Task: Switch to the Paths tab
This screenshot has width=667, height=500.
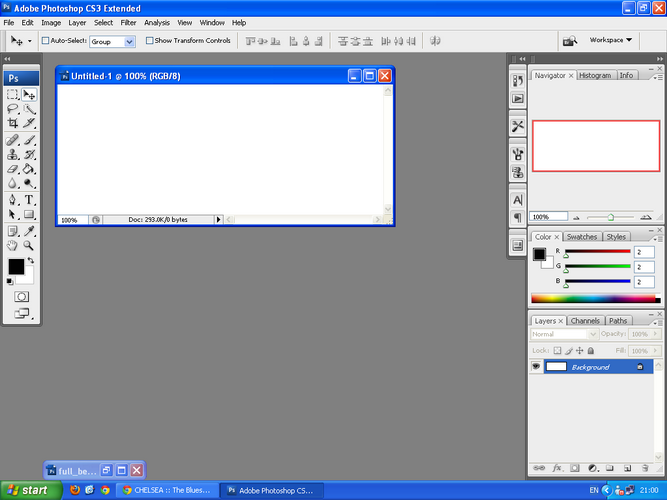Action: pos(618,320)
